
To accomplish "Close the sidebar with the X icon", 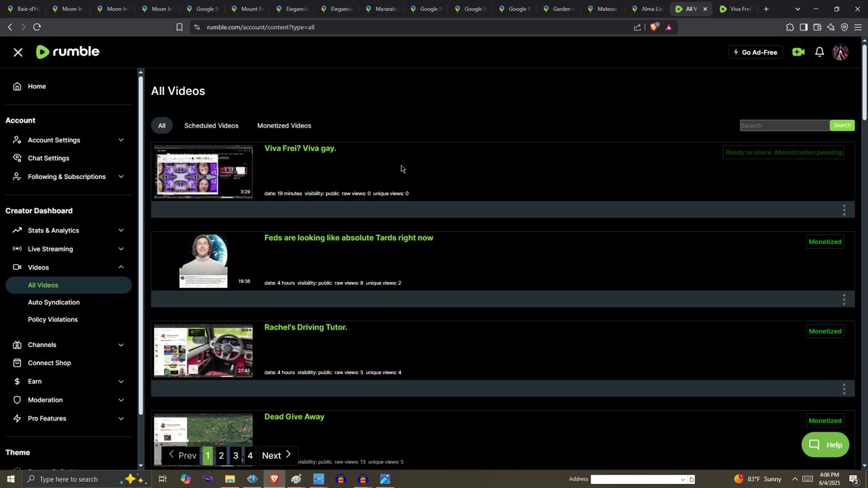I will pos(18,52).
